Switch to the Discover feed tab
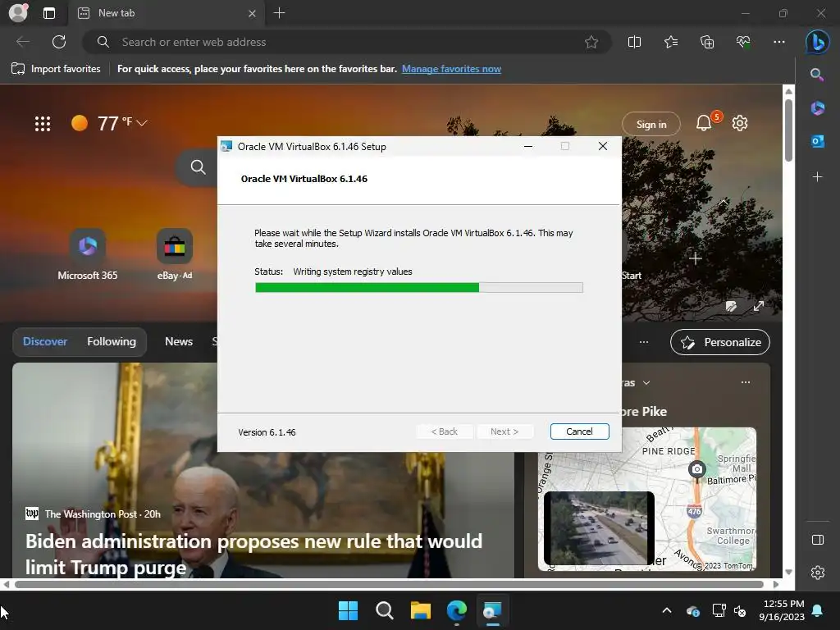The image size is (840, 630). pyautogui.click(x=45, y=342)
